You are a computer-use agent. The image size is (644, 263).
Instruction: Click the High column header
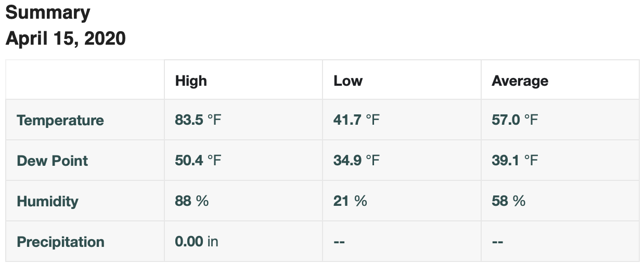click(191, 81)
